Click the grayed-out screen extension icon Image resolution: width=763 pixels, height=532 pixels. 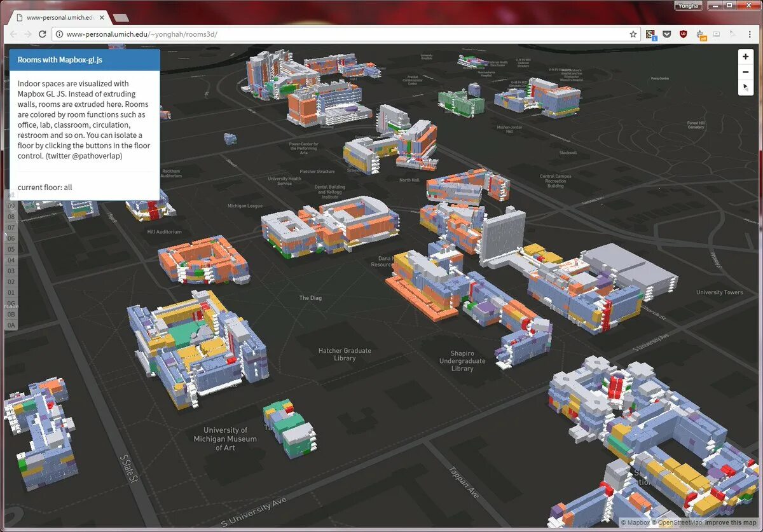tap(717, 34)
